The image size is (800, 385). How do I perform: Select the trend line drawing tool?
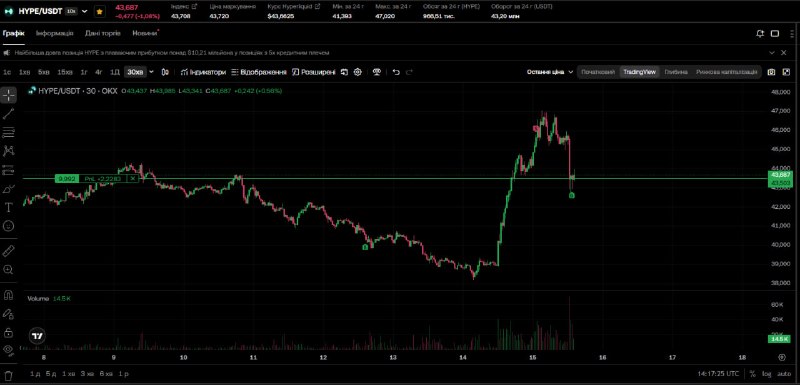tap(8, 114)
